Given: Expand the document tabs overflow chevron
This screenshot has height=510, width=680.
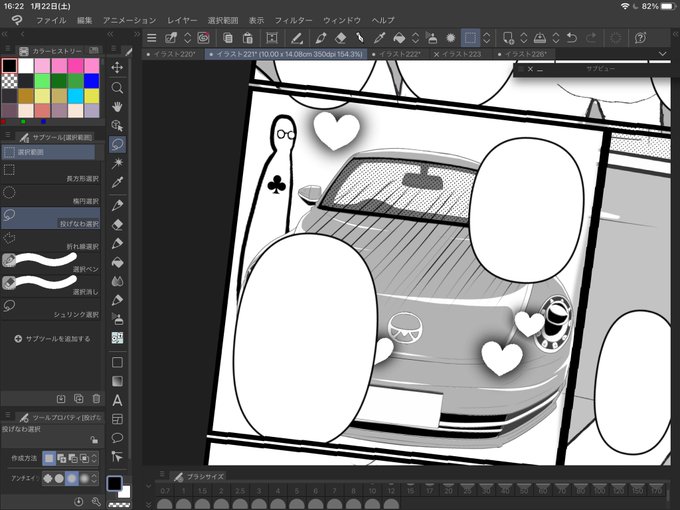Looking at the screenshot, I should point(662,54).
